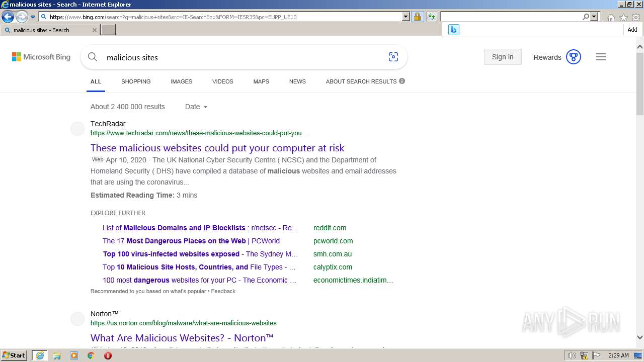Click the Microsoft Bing logo
Screen dimensions: 644x362
(x=41, y=57)
